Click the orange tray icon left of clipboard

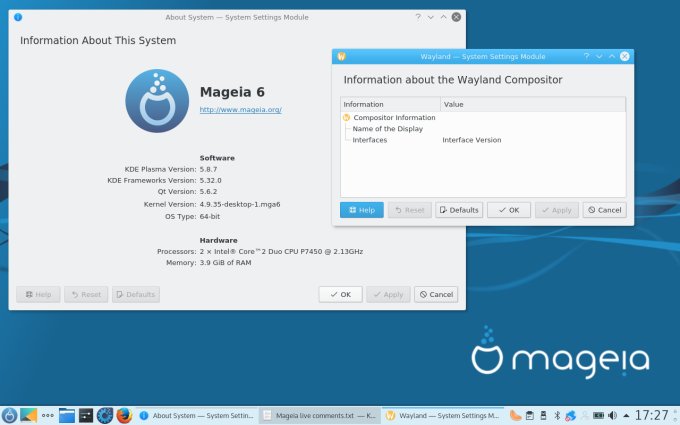[515, 415]
